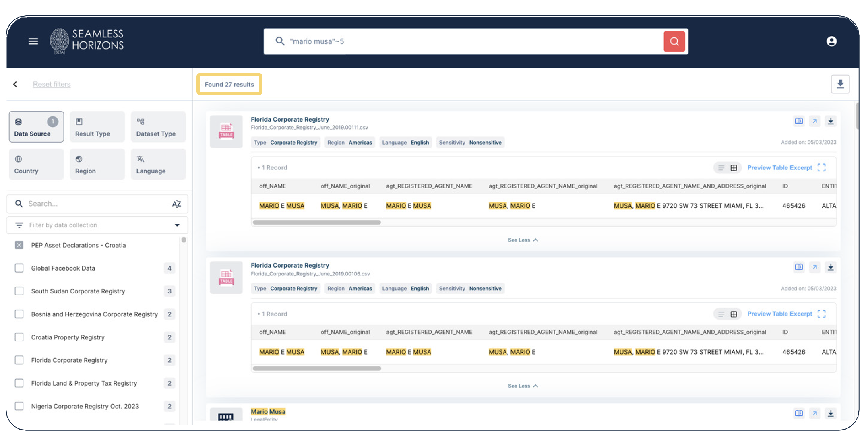Switch first result to list view
The image size is (868, 442).
pos(721,168)
